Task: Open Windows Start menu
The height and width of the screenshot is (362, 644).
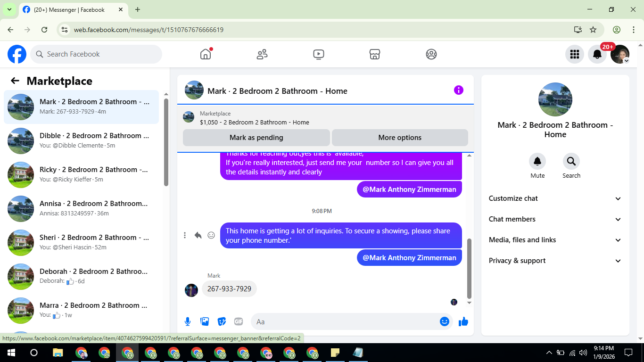Action: tap(11, 353)
